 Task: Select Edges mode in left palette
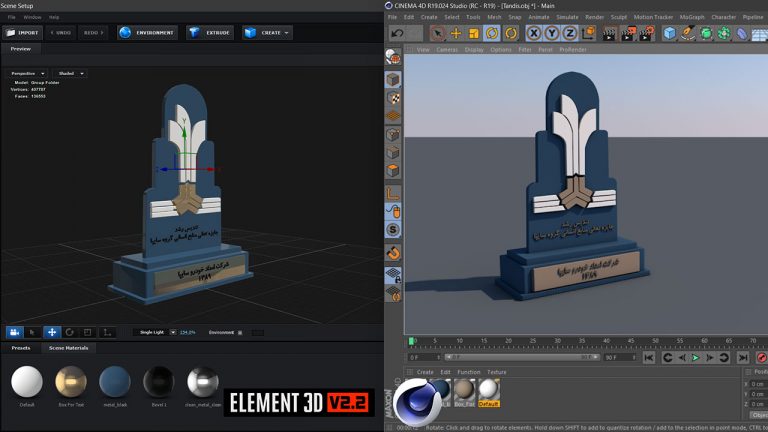point(393,152)
